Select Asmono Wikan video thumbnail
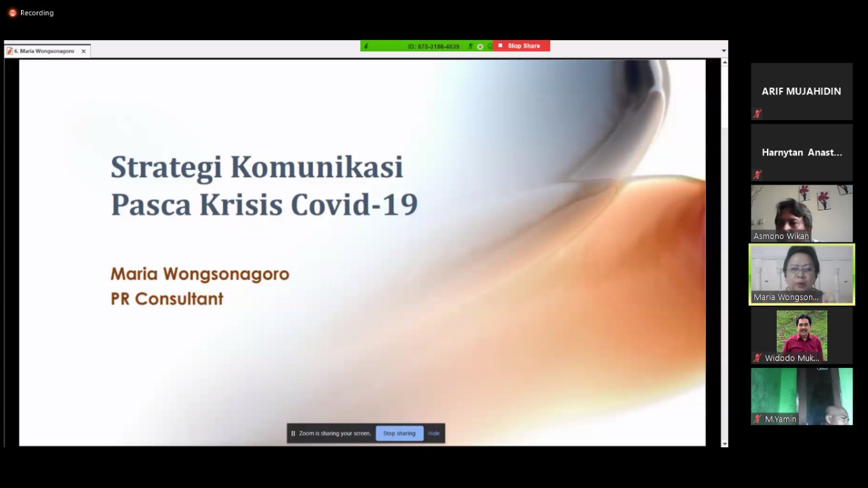 802,213
